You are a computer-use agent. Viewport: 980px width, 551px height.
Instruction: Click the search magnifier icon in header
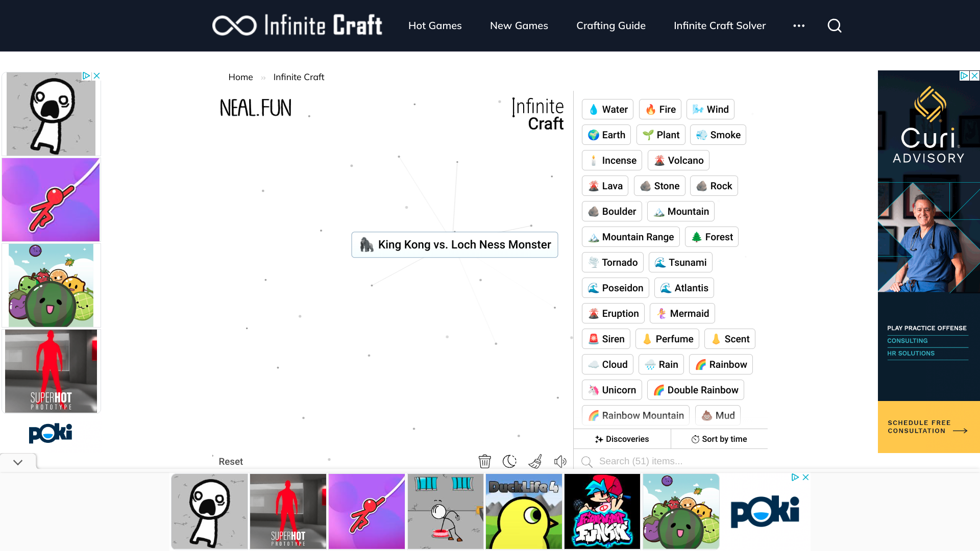(x=835, y=26)
